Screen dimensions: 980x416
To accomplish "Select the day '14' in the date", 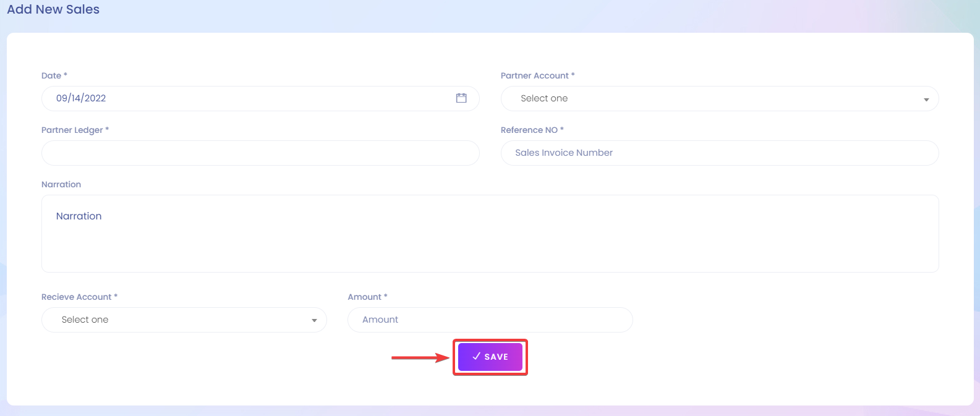I will [75, 98].
